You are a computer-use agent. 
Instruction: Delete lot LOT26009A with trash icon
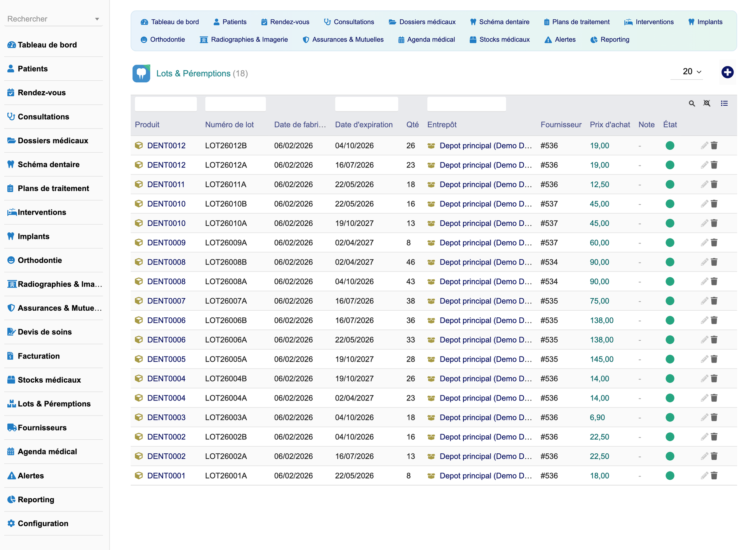click(x=714, y=243)
